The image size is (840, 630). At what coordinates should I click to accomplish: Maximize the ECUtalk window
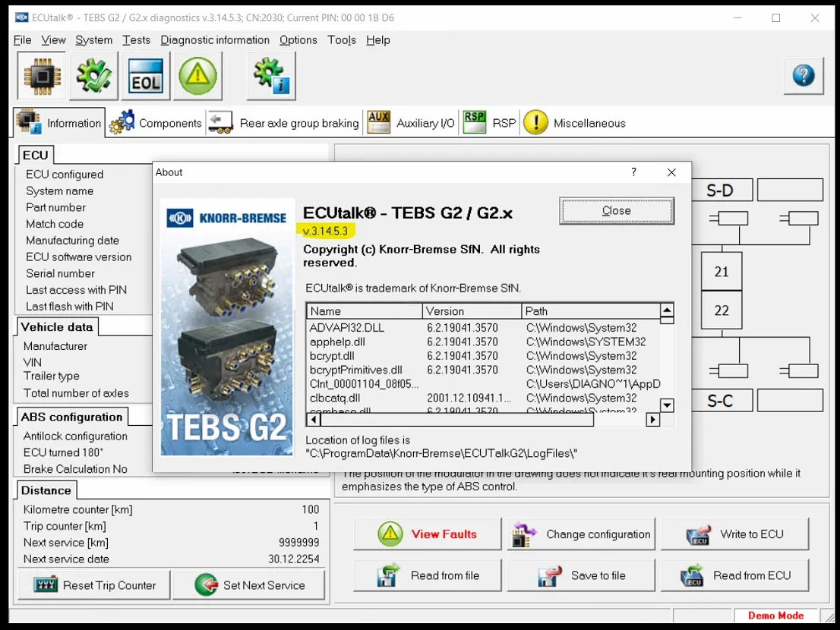[775, 17]
